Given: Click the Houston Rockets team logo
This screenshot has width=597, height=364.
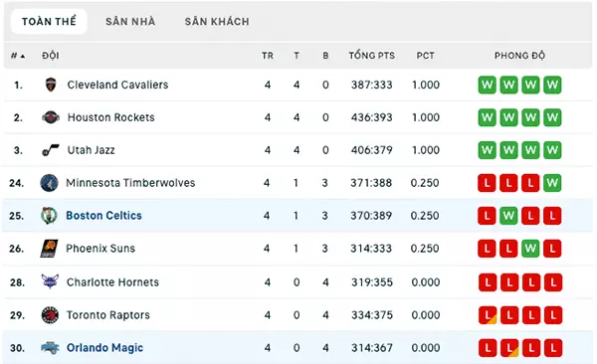Looking at the screenshot, I should tap(51, 117).
